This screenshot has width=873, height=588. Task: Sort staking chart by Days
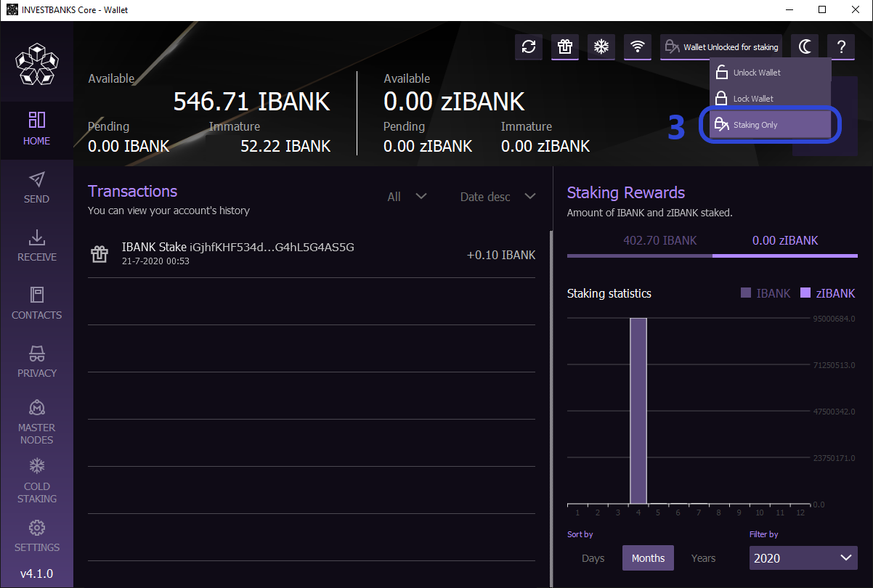[593, 558]
